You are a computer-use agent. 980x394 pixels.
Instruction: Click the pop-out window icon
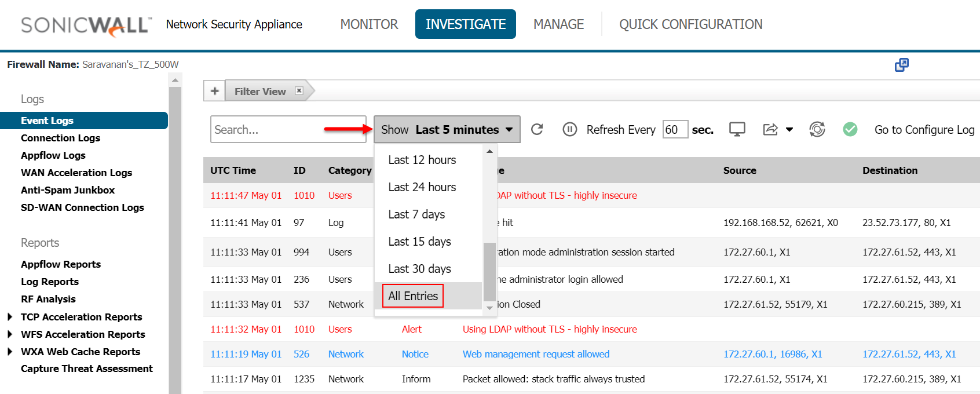[901, 65]
